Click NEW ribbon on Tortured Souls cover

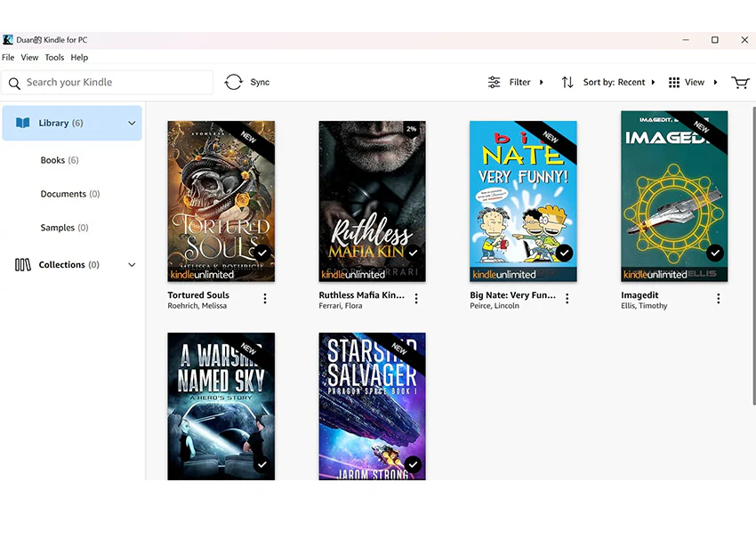[x=249, y=138]
